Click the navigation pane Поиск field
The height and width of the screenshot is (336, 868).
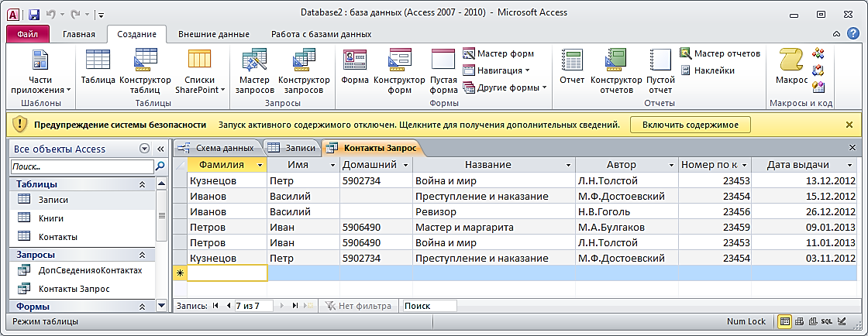pos(82,166)
